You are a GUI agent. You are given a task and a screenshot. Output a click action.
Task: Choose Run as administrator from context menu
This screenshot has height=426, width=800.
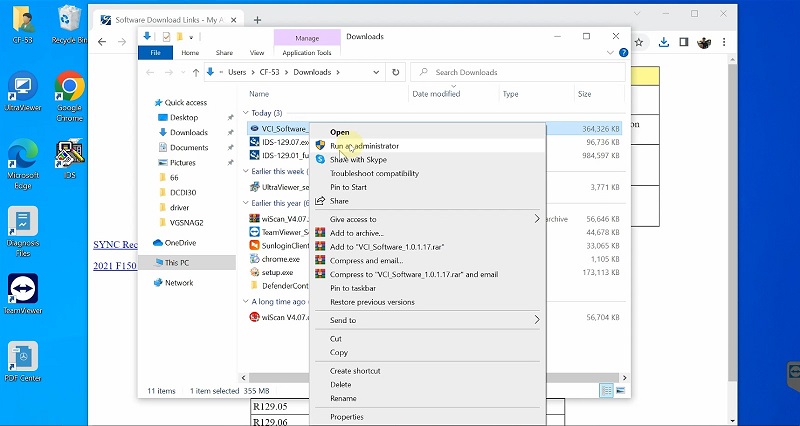(x=364, y=145)
